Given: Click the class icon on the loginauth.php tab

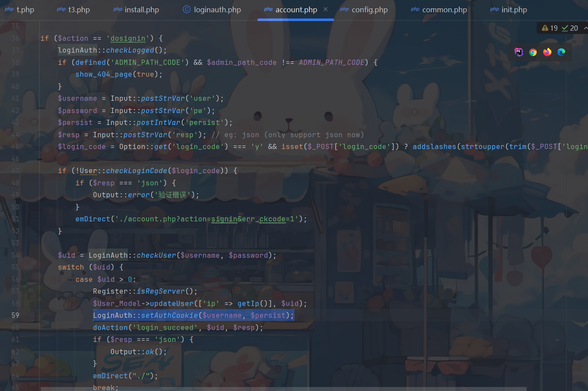Looking at the screenshot, I should coord(186,9).
